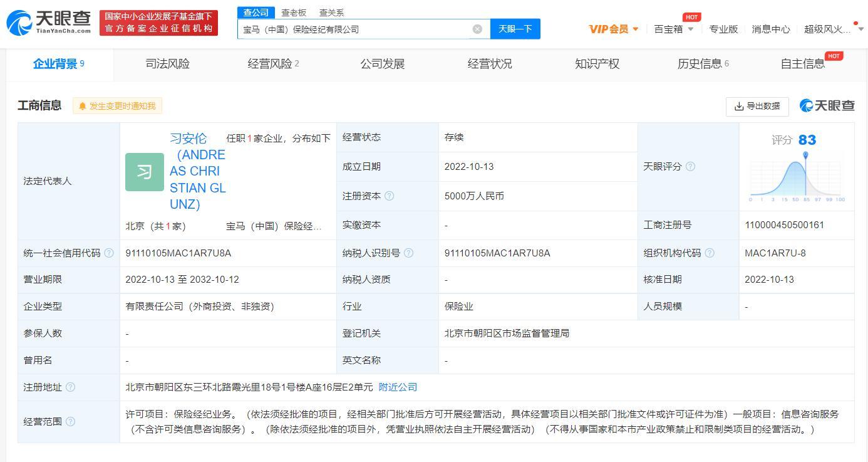Image resolution: width=868 pixels, height=462 pixels.
Task: Click the help icon next to 注册资本
Action: coord(390,196)
